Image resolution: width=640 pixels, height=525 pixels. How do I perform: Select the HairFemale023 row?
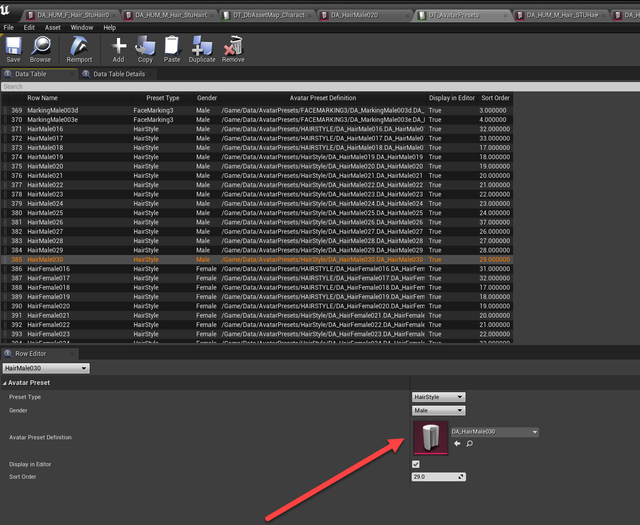[x=257, y=334]
